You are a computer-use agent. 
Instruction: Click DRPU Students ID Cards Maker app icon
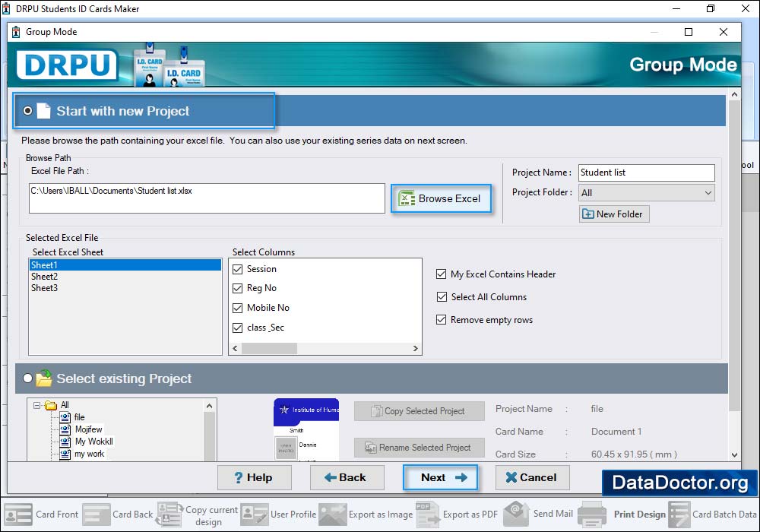click(x=6, y=8)
